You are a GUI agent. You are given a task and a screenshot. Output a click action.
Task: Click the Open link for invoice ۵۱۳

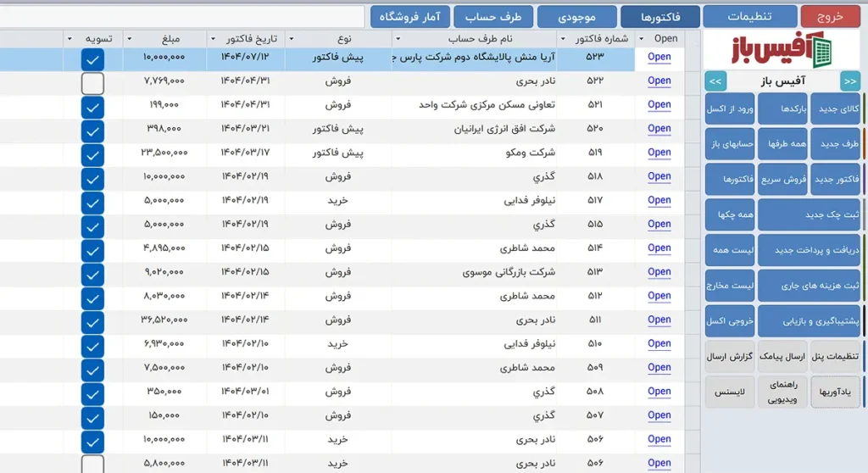click(659, 272)
